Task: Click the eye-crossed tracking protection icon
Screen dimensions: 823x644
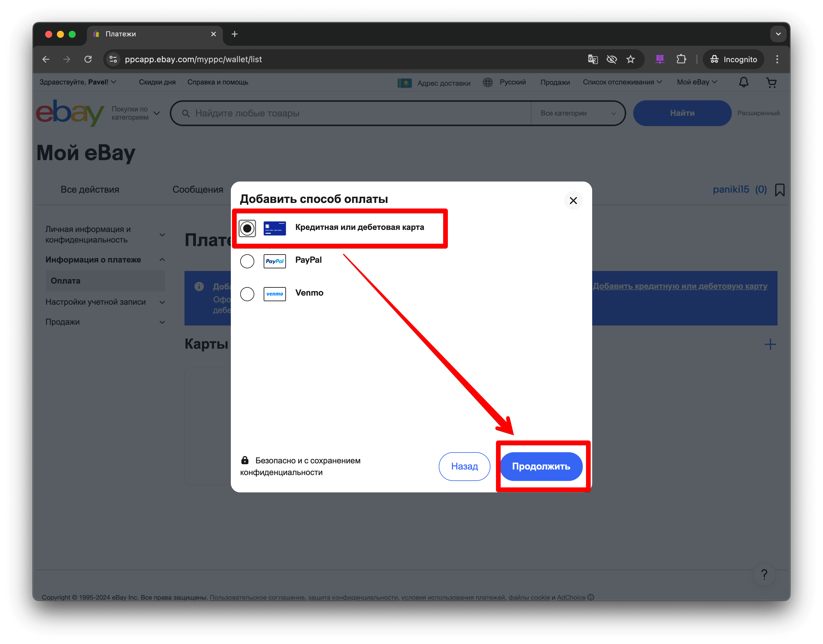Action: click(x=612, y=59)
